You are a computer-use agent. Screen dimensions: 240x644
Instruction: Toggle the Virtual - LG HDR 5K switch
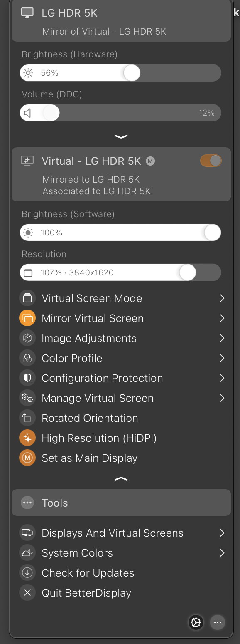[211, 161]
